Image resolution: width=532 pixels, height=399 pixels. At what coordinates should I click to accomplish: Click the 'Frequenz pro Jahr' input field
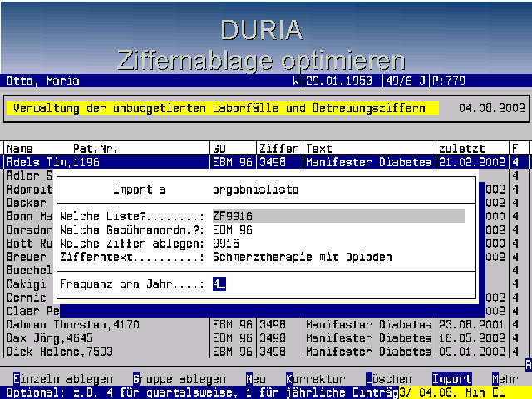[219, 284]
